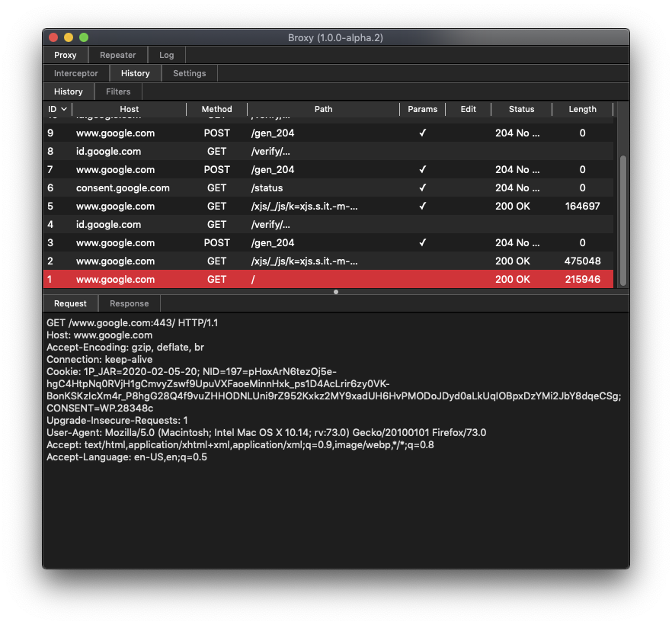Open the Repeater tab
Viewport: 672px width, 625px height.
118,55
